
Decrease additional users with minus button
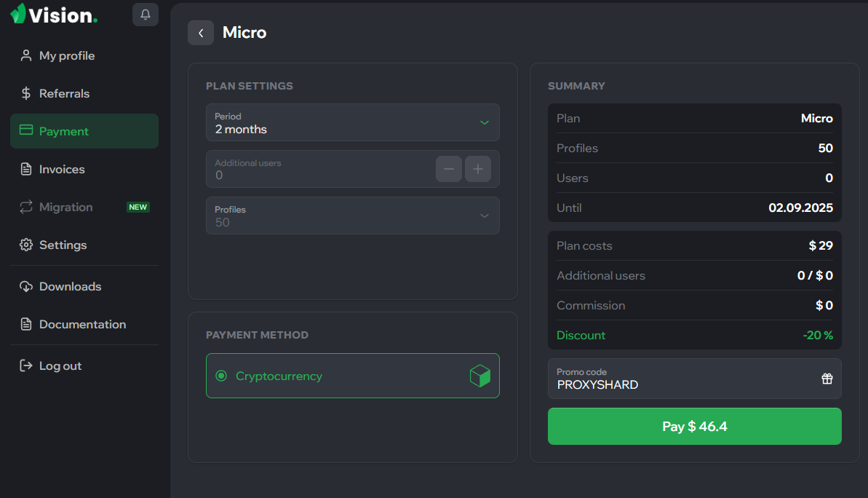(448, 169)
